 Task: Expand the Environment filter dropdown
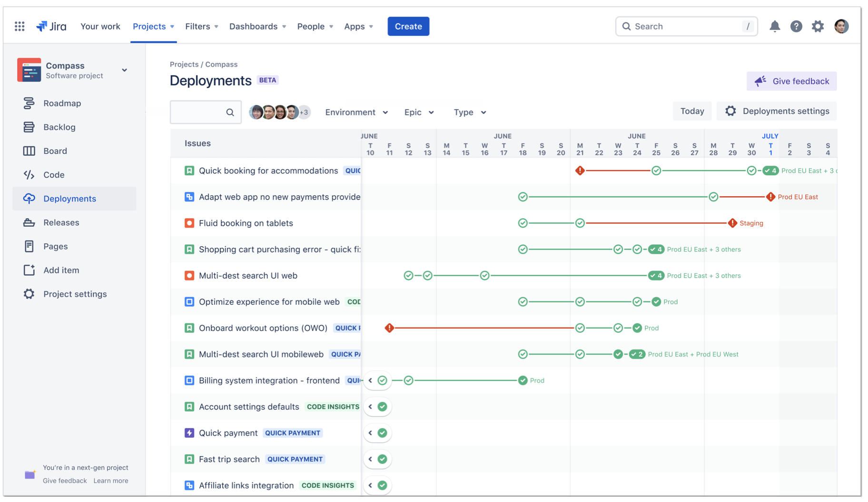pos(356,112)
